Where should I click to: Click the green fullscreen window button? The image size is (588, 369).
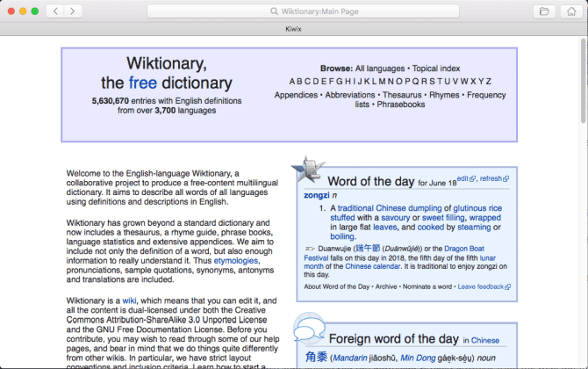(34, 11)
